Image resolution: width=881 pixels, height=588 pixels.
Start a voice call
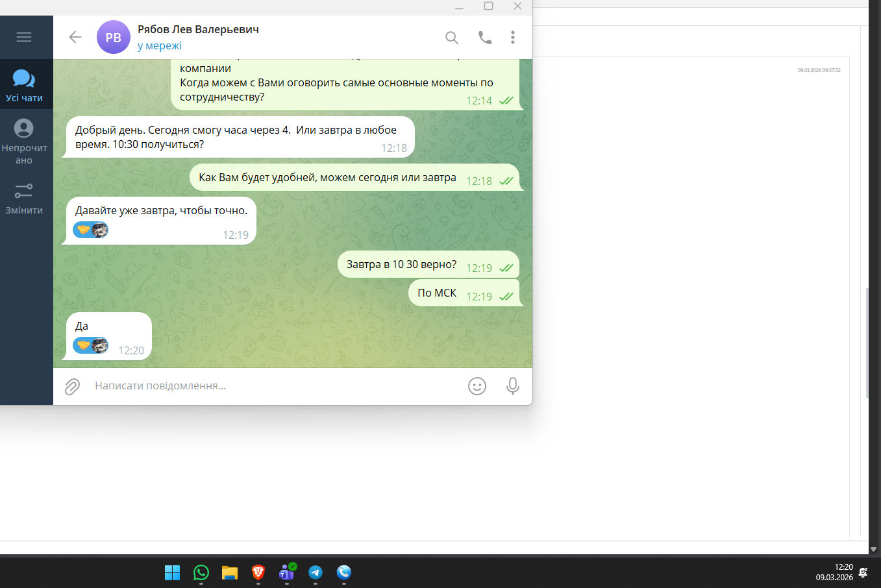tap(485, 38)
